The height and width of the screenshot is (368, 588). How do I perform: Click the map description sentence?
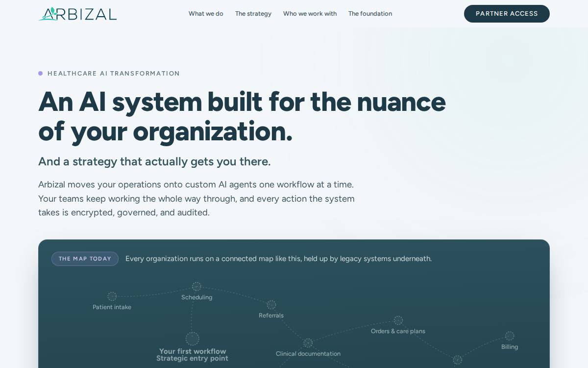[x=278, y=259]
